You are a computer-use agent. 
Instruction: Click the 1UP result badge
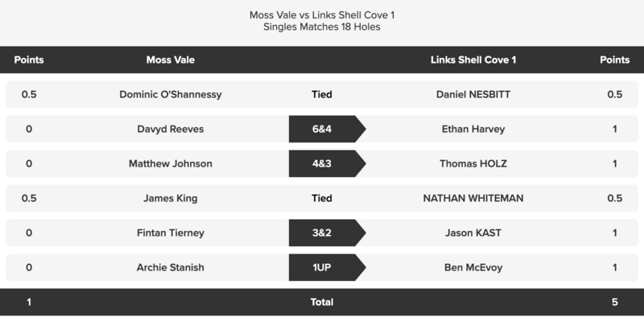tap(323, 268)
